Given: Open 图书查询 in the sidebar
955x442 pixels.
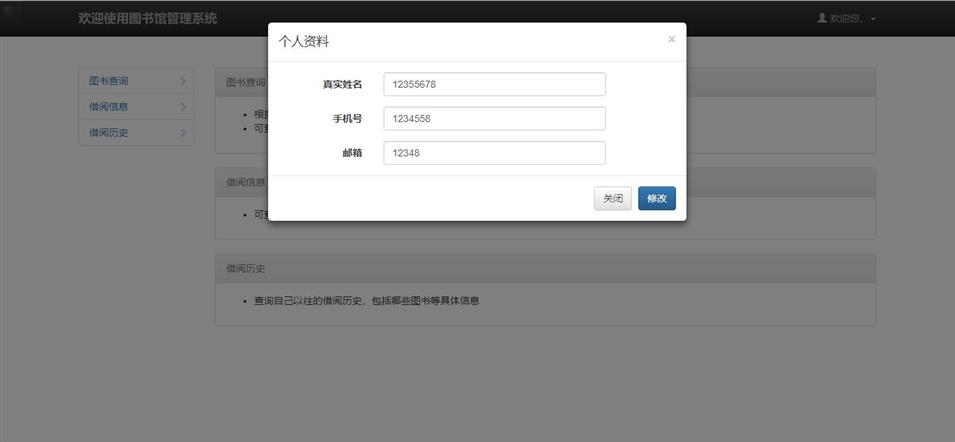Looking at the screenshot, I should coord(136,81).
